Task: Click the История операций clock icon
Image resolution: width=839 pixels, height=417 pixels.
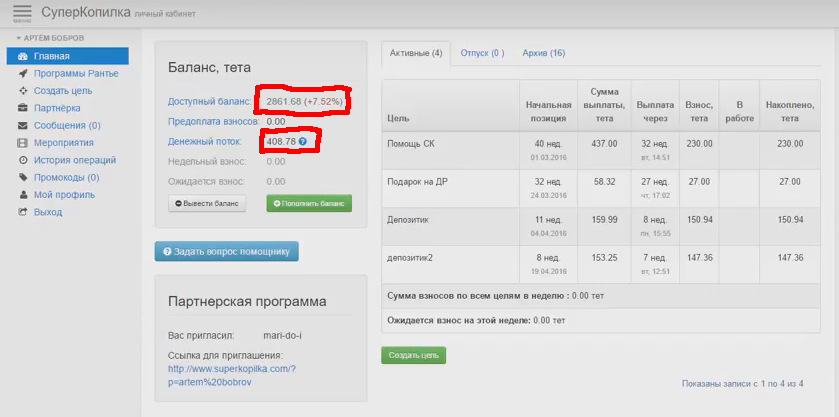Action: [23, 160]
